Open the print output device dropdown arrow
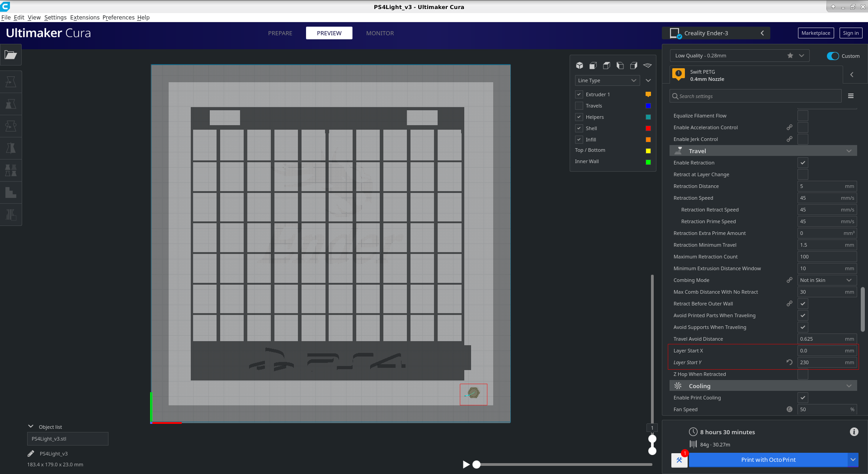Viewport: 868px width, 474px height. (x=853, y=460)
